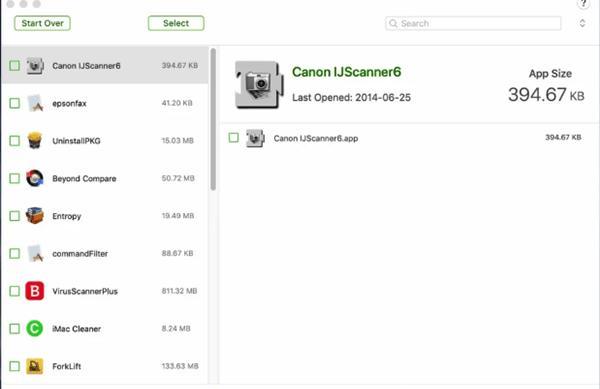
Task: Click the Entropy archive icon
Action: [35, 216]
